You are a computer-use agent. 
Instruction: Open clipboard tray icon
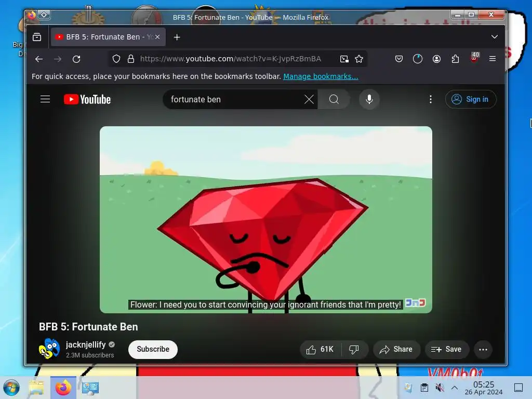point(424,388)
